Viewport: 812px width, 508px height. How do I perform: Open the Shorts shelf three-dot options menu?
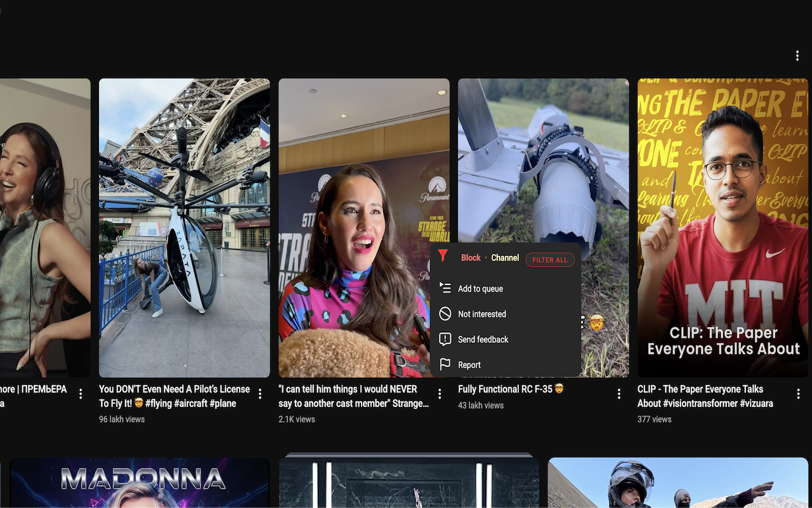(797, 56)
